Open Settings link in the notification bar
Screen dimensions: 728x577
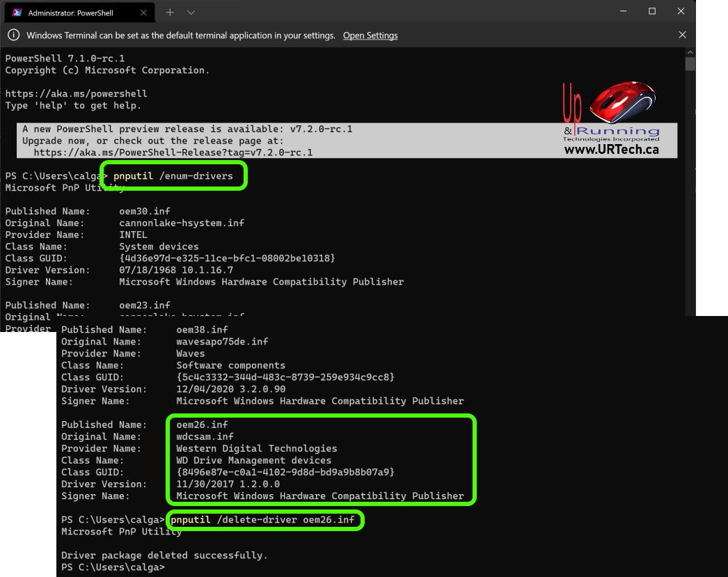coord(370,35)
